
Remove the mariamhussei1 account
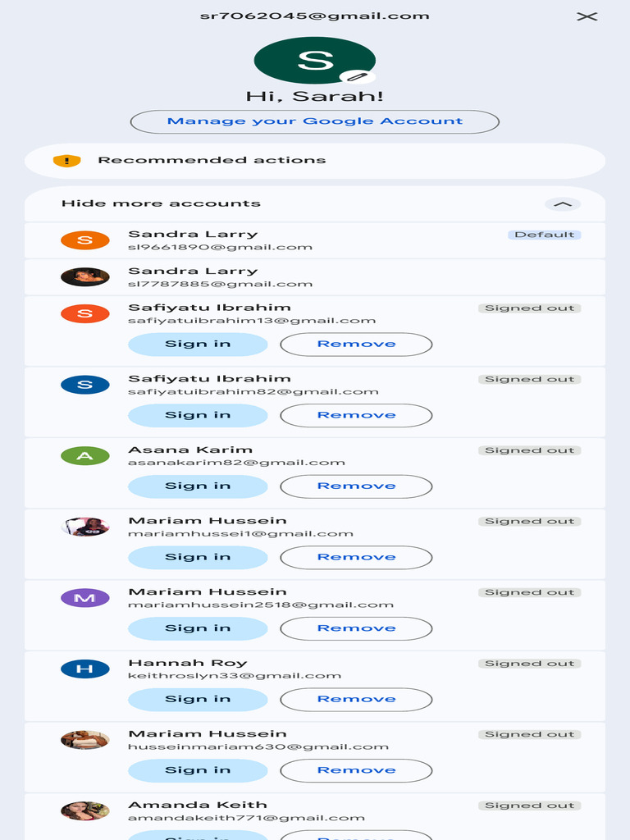pos(356,558)
